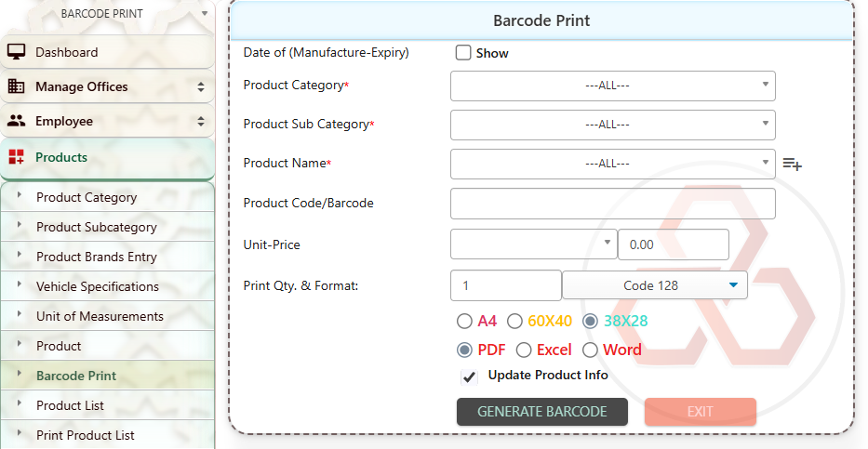
Task: Open the Product Sub Category dropdown
Action: tap(612, 124)
